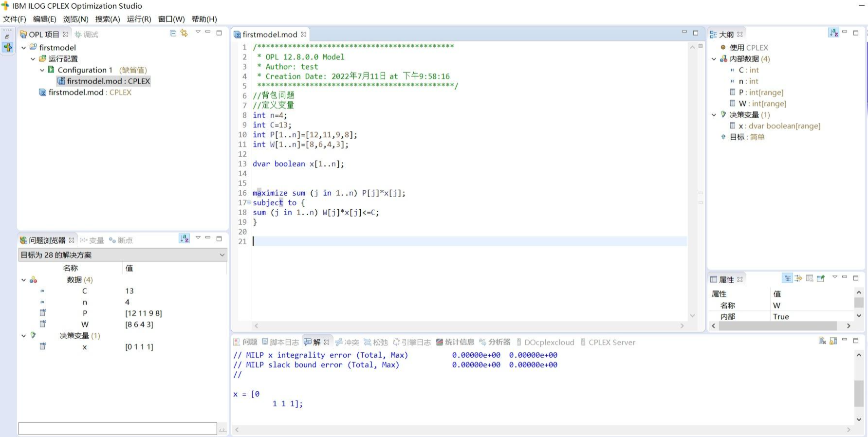Viewport: 868px width, 437px height.
Task: Toggle Show Categories in 属性 panel
Action: pyautogui.click(x=787, y=278)
